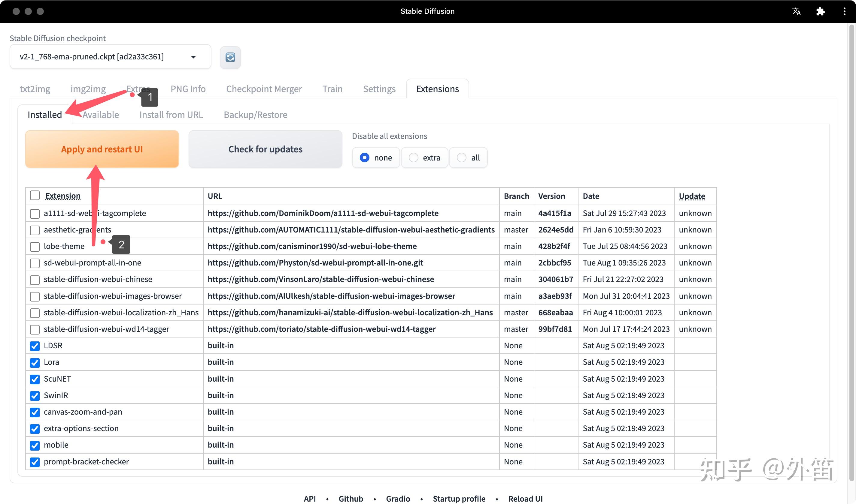This screenshot has width=856, height=504.
Task: Select the 'extra' disable extensions radio
Action: (413, 157)
